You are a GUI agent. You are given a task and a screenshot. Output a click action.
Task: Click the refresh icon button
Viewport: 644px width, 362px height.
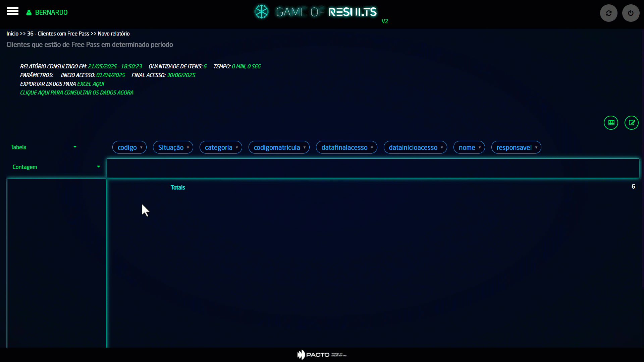point(608,13)
